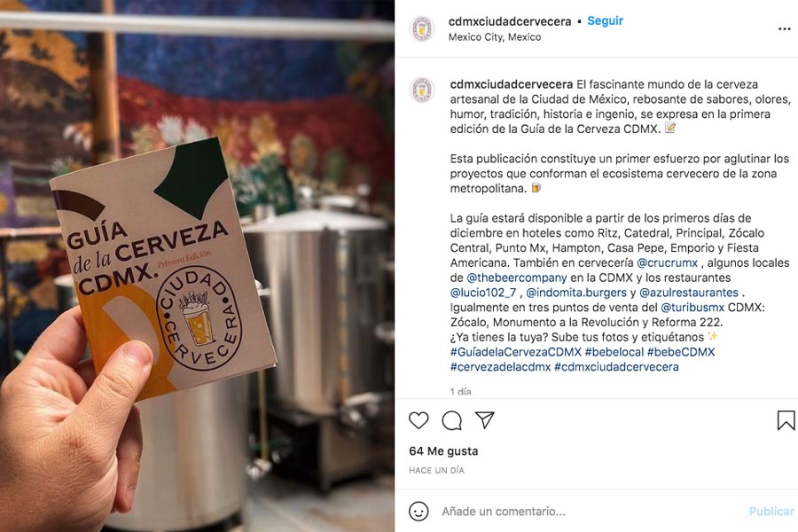Viewport: 798px width, 532px height.
Task: Follow the account with the Seguir button
Action: pos(605,21)
